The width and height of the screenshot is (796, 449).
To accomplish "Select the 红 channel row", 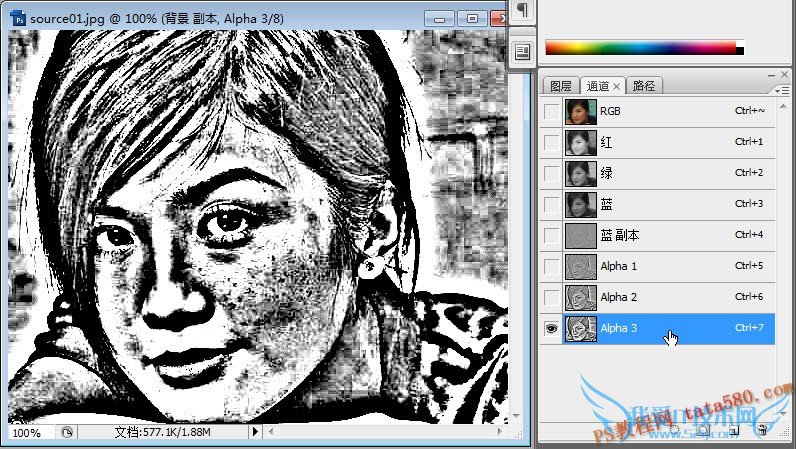I will [x=660, y=142].
